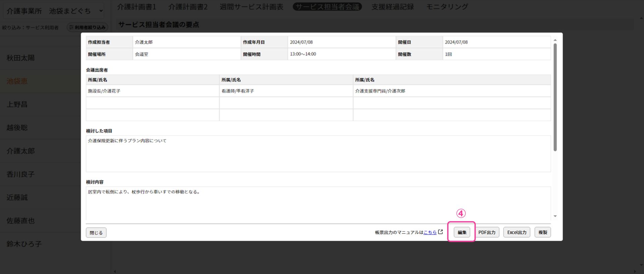Click the 検討内容 text area
Viewport: 644px width, 274px height.
click(318, 203)
